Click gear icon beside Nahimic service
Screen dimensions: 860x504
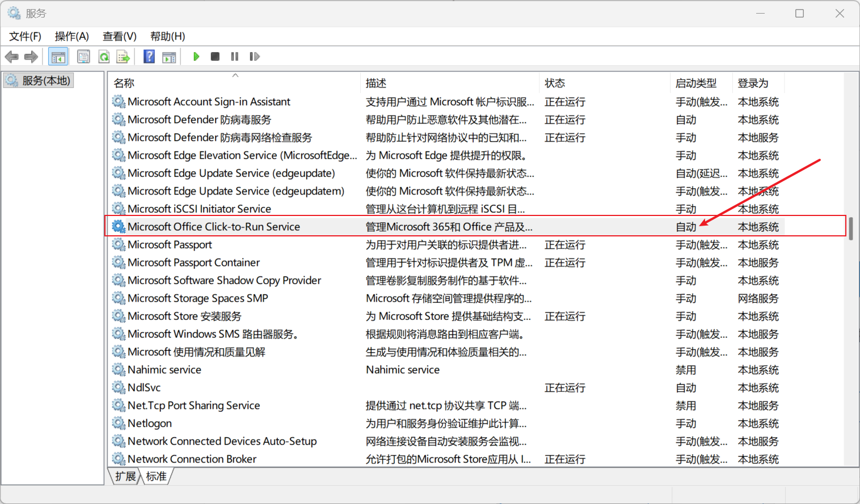[x=118, y=370]
